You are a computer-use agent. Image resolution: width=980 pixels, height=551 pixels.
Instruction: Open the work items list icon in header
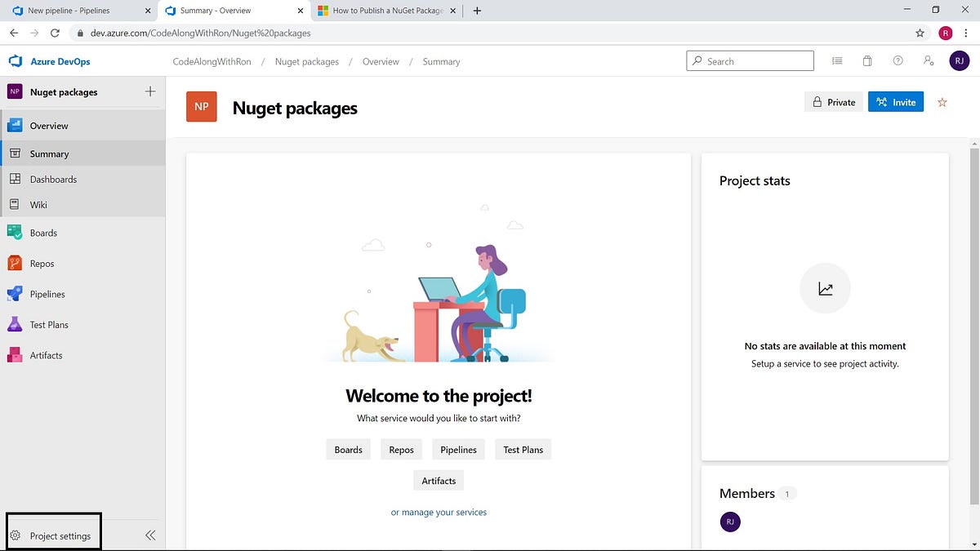pyautogui.click(x=837, y=61)
